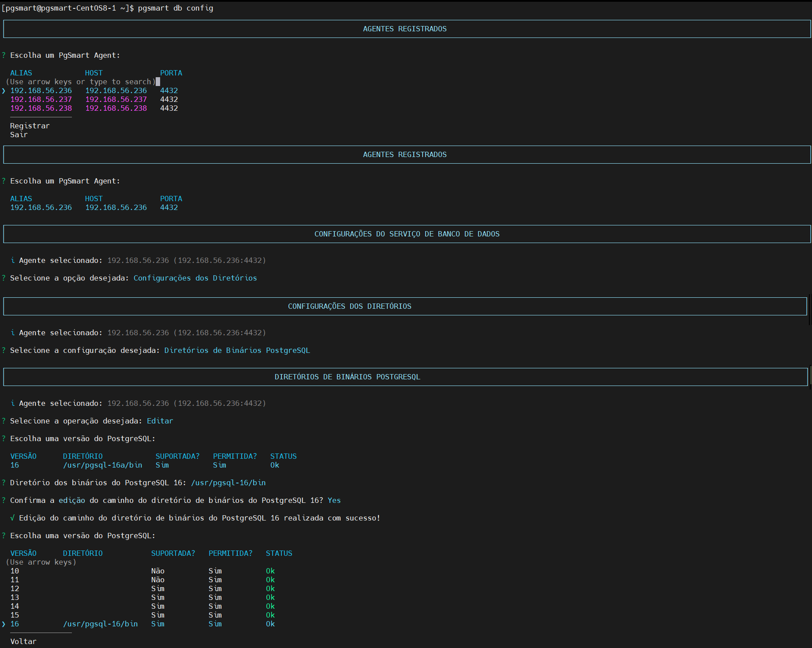This screenshot has height=648, width=812.
Task: Click Ok status of version 10 row
Action: coord(270,571)
